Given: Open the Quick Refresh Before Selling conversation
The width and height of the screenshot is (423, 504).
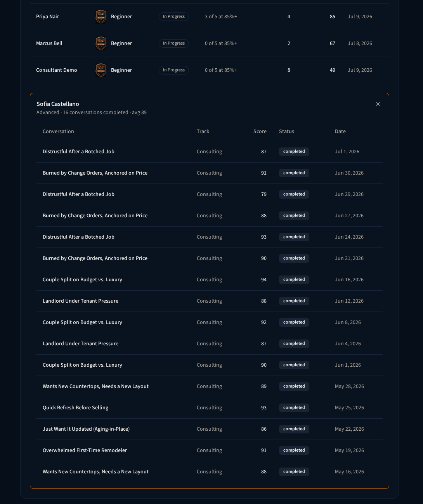Looking at the screenshot, I should pyautogui.click(x=210, y=408).
